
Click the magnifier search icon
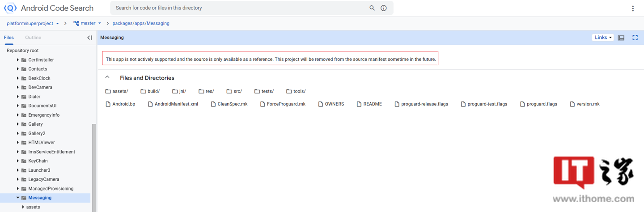tap(372, 8)
